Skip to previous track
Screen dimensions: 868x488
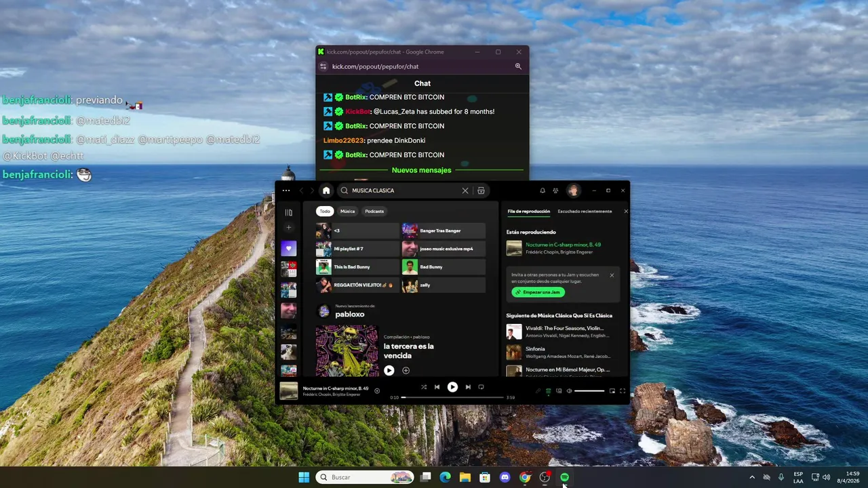point(437,387)
